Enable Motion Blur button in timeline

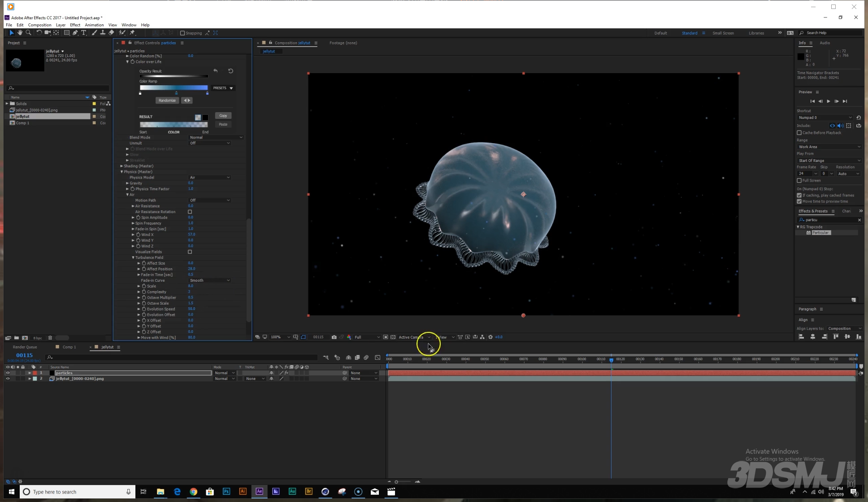pos(366,358)
